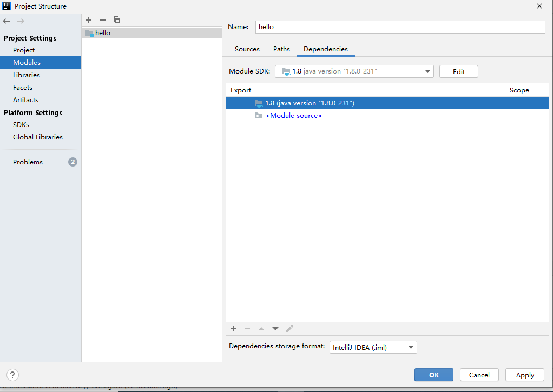
Task: Add a new module with plus icon
Action: [89, 20]
